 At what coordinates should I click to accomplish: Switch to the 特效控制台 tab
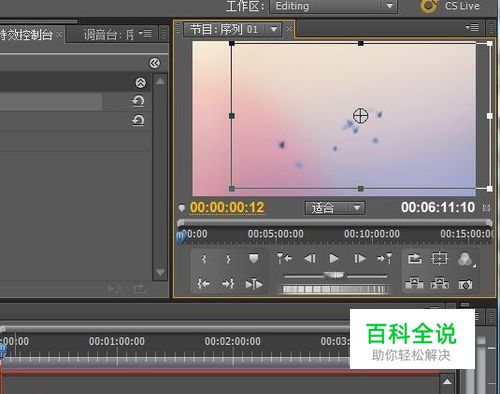click(x=27, y=34)
